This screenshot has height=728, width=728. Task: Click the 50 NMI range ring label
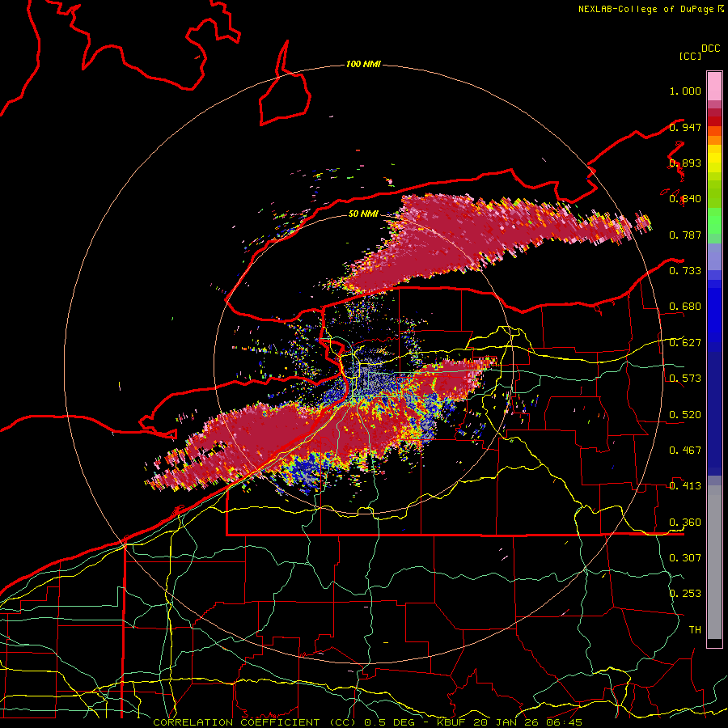363,214
